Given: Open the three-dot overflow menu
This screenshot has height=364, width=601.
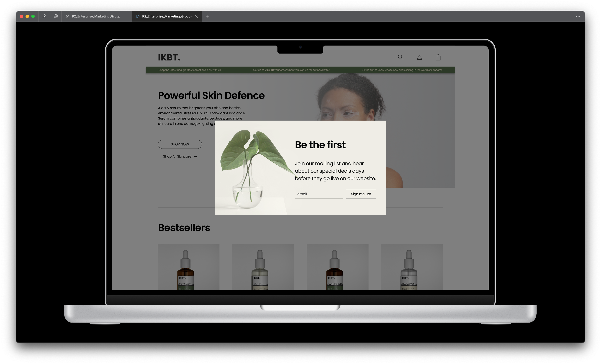Looking at the screenshot, I should [578, 16].
